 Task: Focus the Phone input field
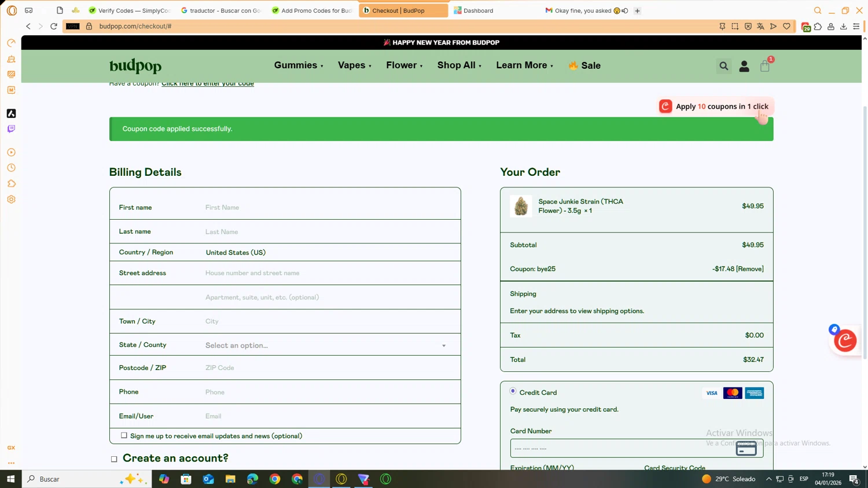click(330, 392)
